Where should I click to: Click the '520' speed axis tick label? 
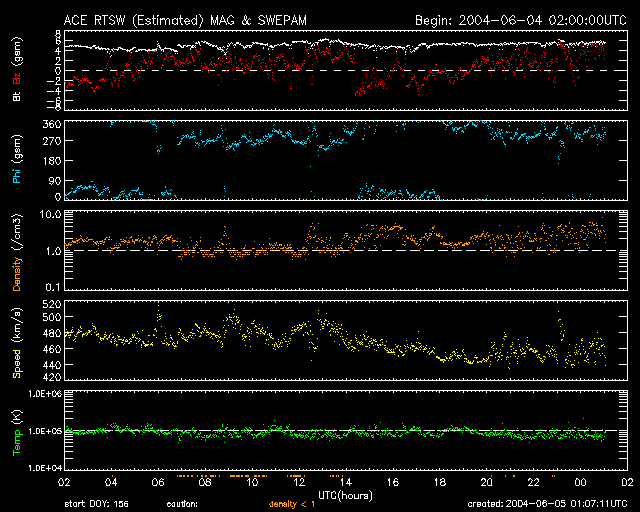pyautogui.click(x=52, y=304)
